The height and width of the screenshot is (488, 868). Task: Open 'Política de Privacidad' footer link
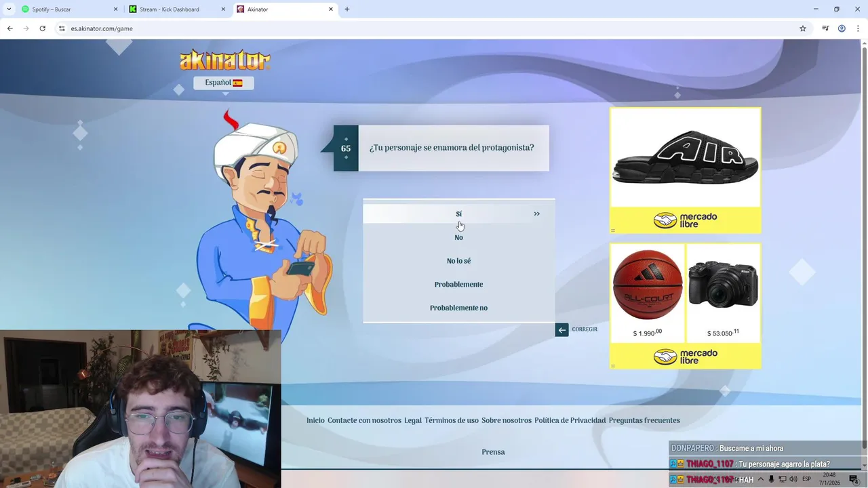(x=570, y=420)
